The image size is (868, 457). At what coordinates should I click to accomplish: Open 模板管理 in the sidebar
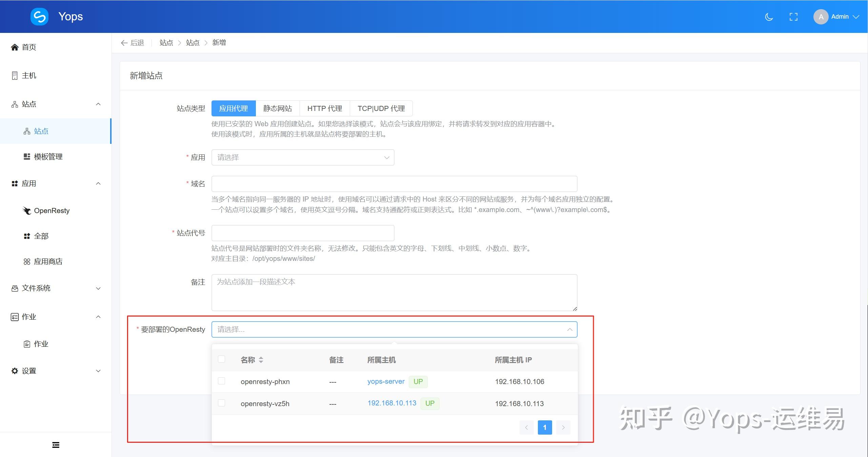click(47, 156)
